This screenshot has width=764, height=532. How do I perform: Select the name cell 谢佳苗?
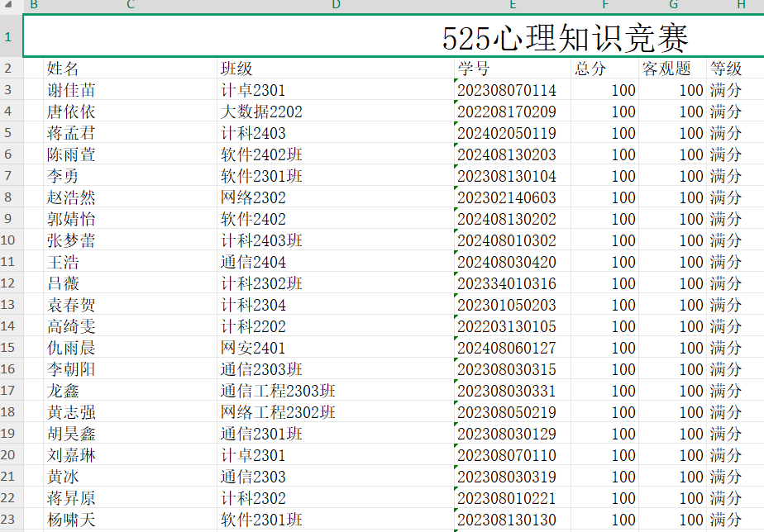coord(71,90)
